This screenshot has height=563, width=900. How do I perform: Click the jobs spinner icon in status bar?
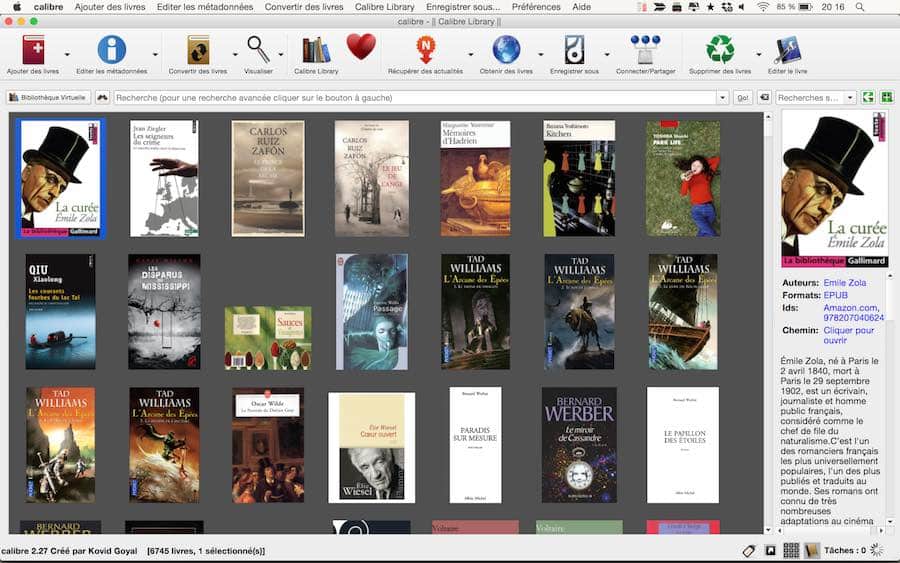[876, 550]
